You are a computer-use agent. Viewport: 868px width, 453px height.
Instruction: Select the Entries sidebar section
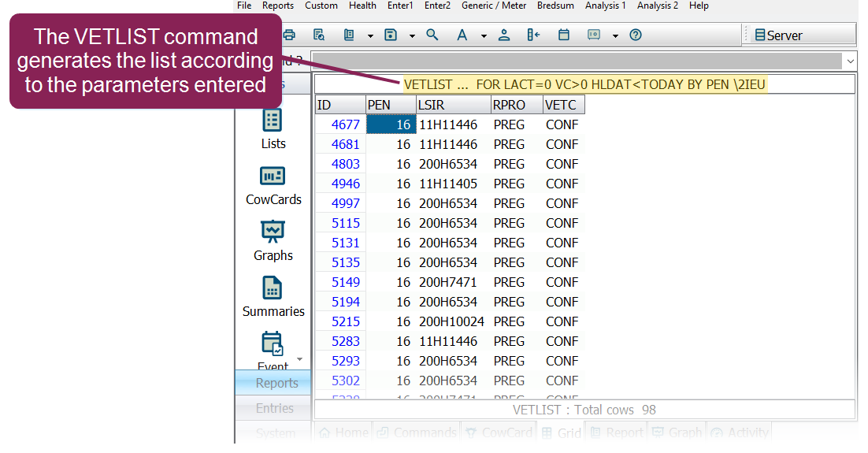point(273,408)
